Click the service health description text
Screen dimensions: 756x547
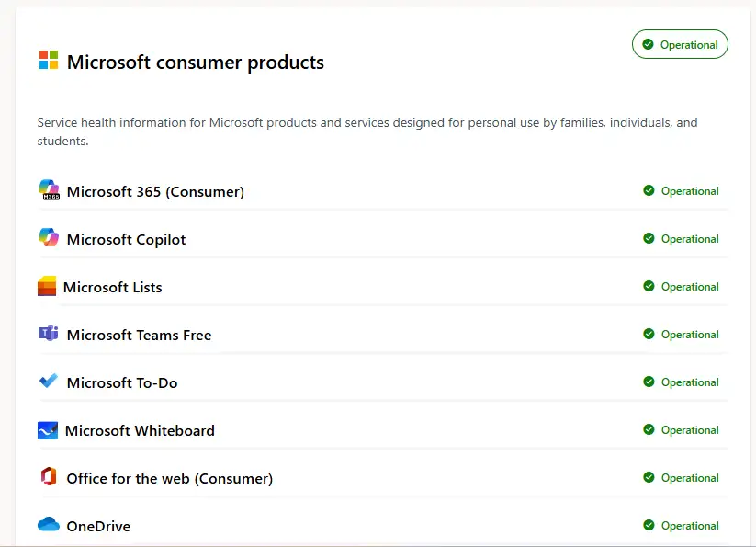click(x=367, y=131)
